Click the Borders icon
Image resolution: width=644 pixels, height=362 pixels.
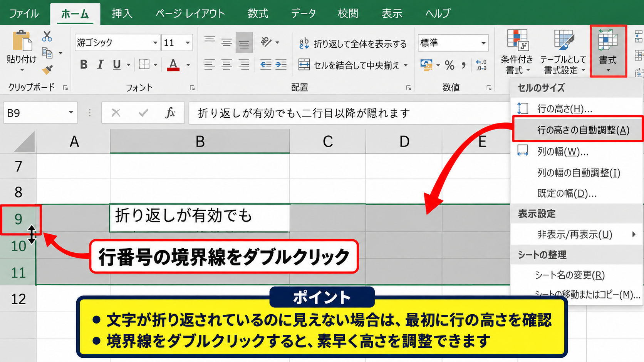coord(144,65)
